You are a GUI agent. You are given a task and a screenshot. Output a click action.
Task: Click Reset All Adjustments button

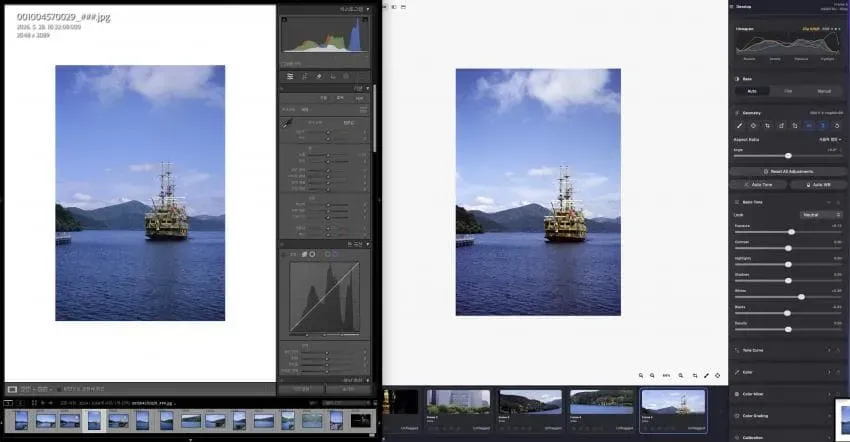[x=789, y=171]
